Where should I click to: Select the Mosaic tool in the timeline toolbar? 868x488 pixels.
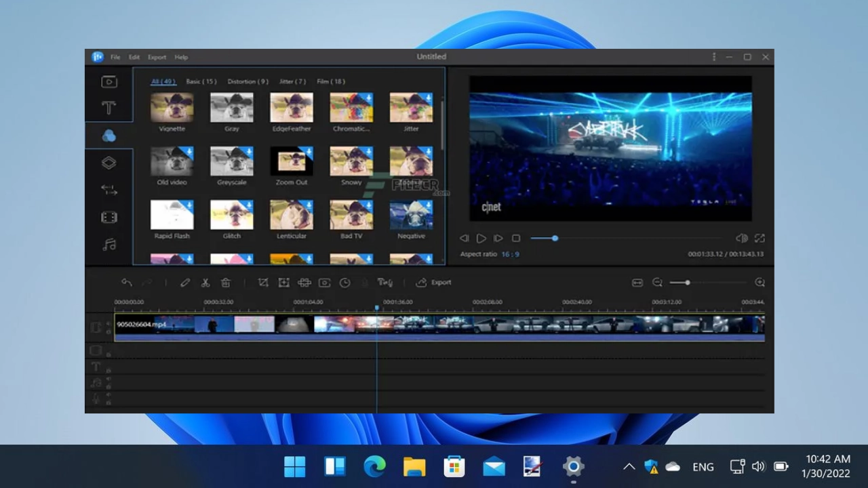(304, 283)
